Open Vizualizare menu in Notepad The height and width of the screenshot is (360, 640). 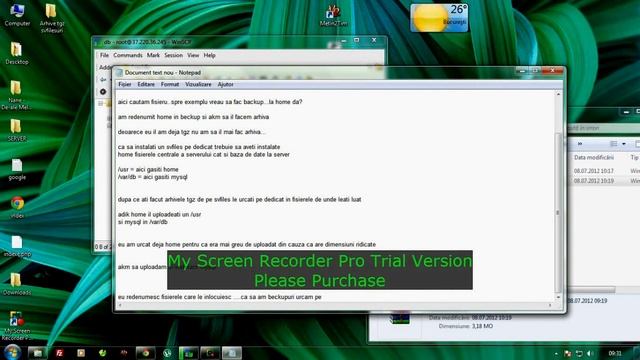pyautogui.click(x=198, y=84)
